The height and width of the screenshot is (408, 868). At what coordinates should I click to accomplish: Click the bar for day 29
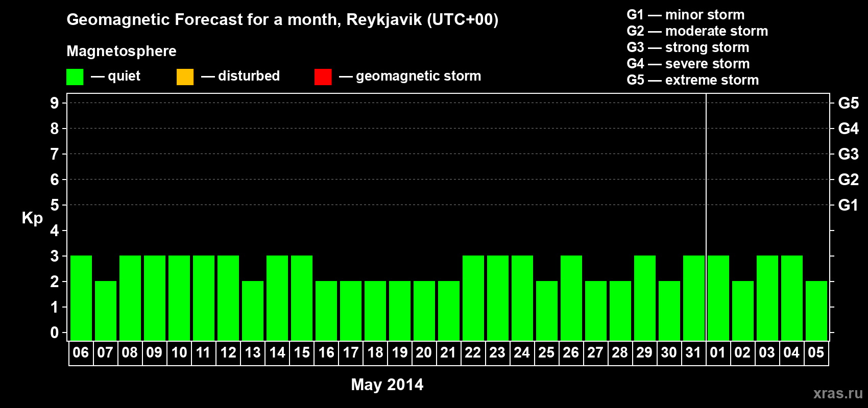645,298
